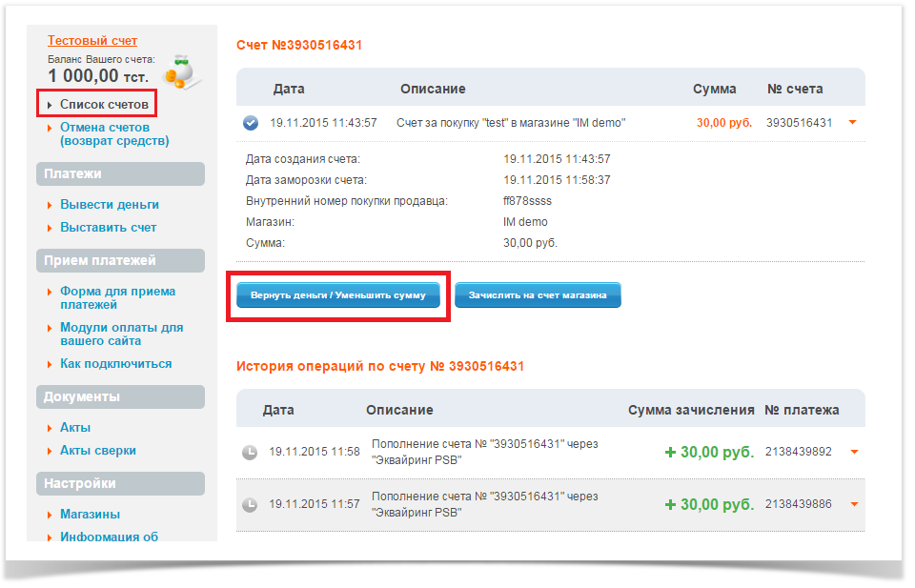Click the Прием платежей section header

(x=120, y=261)
